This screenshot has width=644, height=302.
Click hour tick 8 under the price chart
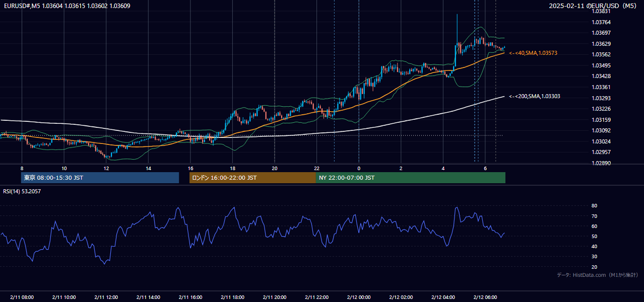22,168
